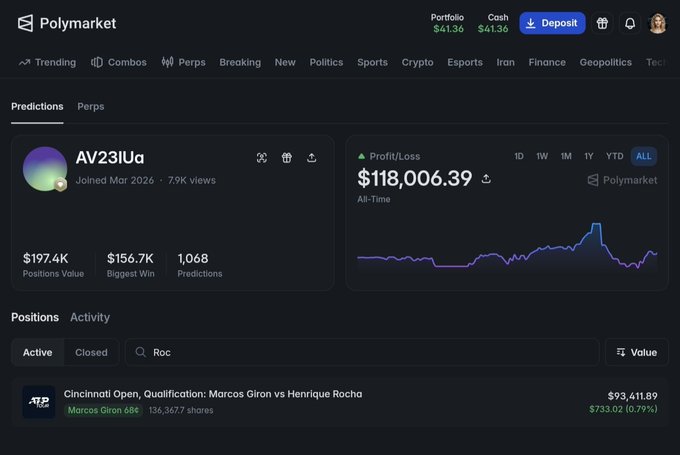Click the share profile upload icon
This screenshot has width=680, height=455.
tap(311, 158)
